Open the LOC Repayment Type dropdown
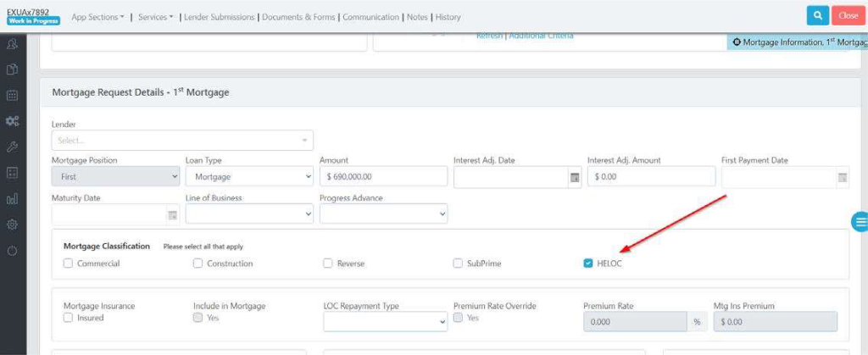Image resolution: width=868 pixels, height=355 pixels. tap(385, 322)
